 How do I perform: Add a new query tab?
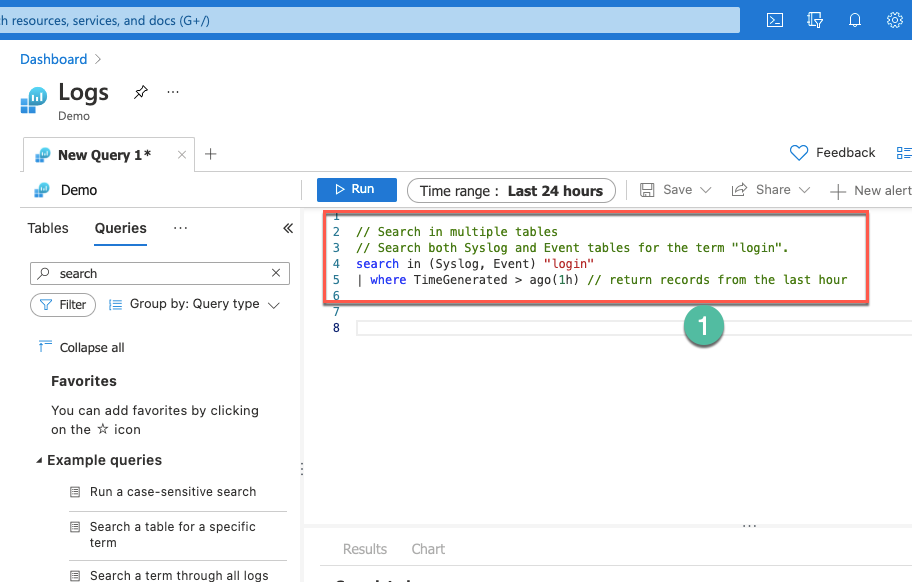click(211, 154)
